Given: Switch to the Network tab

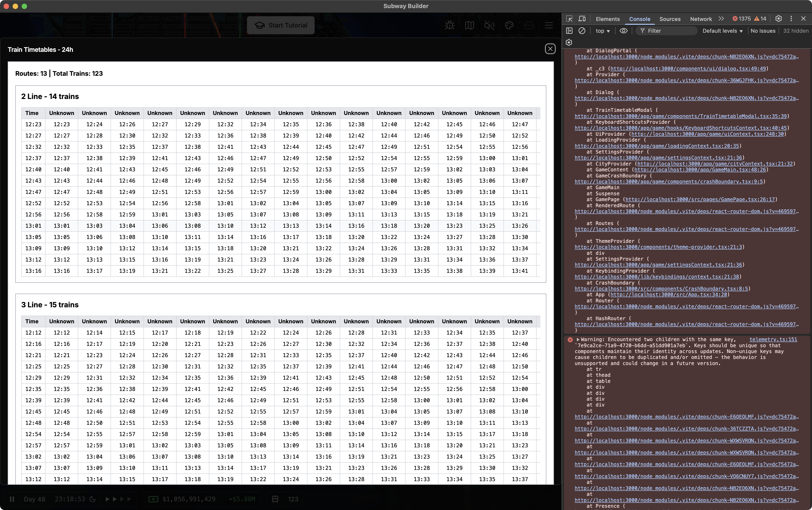Looking at the screenshot, I should (x=700, y=19).
